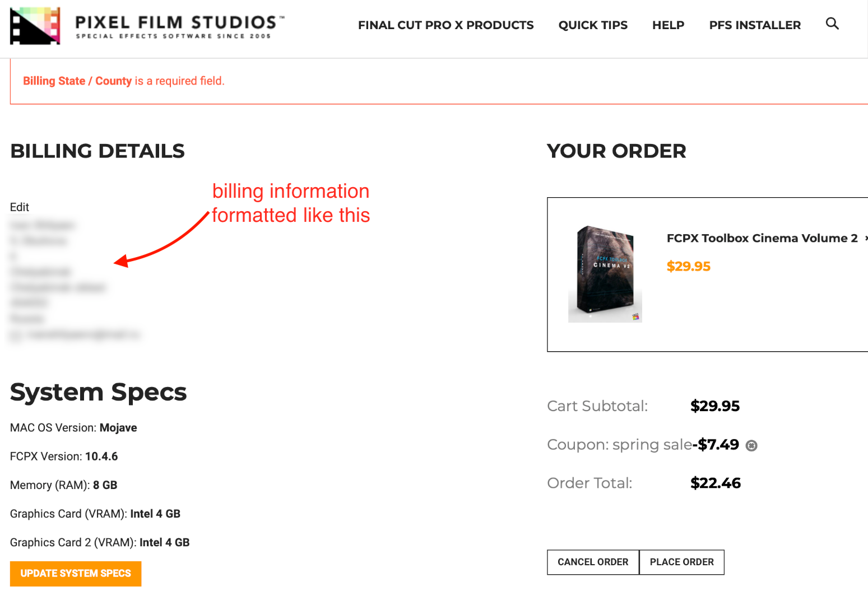Click the Billing State / County error link
The height and width of the screenshot is (605, 868).
click(x=77, y=81)
